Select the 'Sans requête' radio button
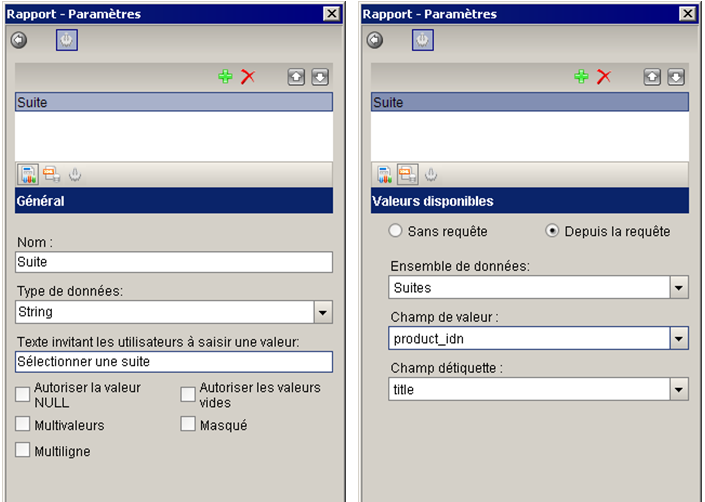705x502 pixels. click(x=395, y=231)
